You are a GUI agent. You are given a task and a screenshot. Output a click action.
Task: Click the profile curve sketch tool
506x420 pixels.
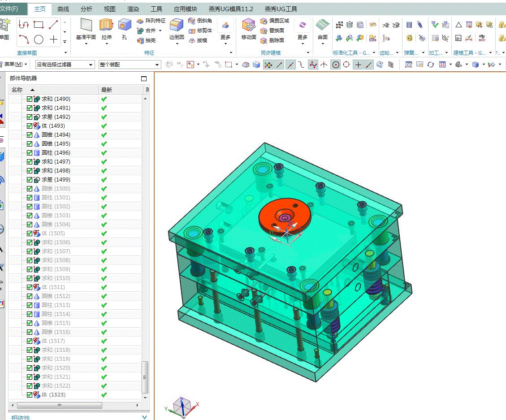coord(24,25)
